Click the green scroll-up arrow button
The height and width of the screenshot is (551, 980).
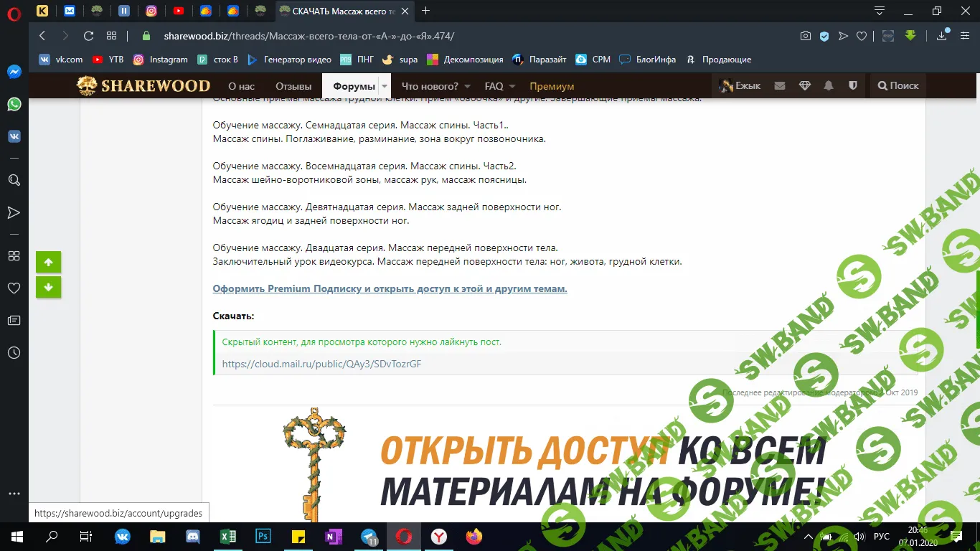click(48, 263)
